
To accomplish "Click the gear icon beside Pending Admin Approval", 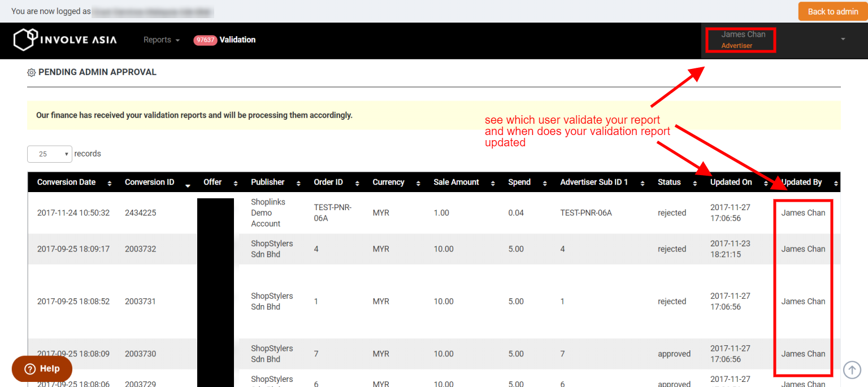I will 32,73.
